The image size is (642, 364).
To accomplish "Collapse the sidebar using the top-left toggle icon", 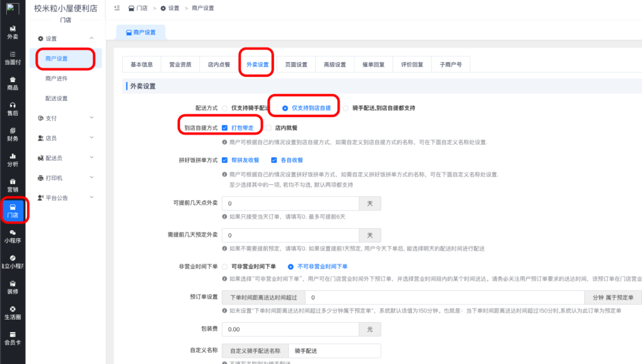I will (x=117, y=8).
